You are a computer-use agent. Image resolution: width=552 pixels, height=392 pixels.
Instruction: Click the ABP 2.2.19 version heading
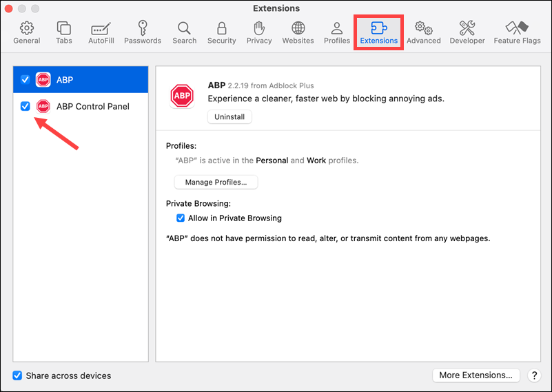click(x=261, y=85)
